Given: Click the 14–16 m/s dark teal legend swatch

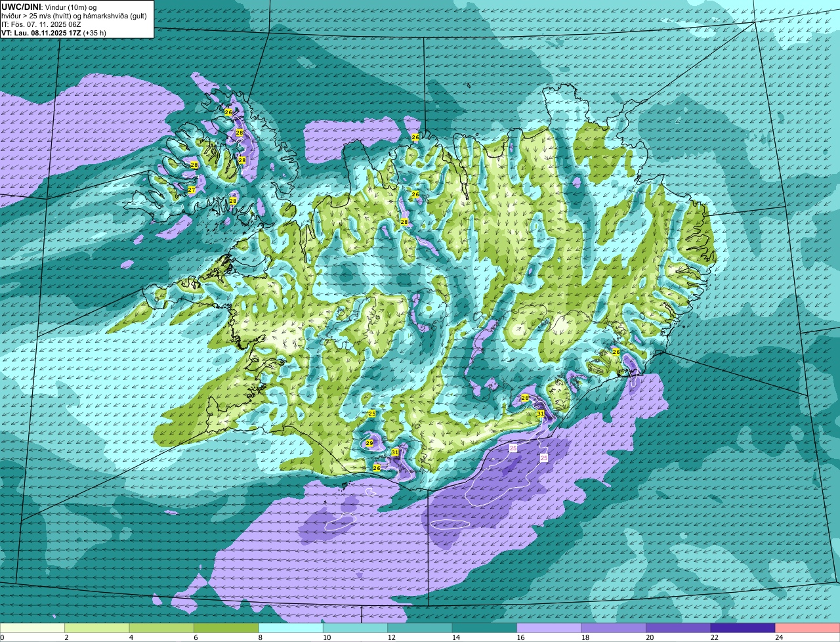Looking at the screenshot, I should (485, 628).
